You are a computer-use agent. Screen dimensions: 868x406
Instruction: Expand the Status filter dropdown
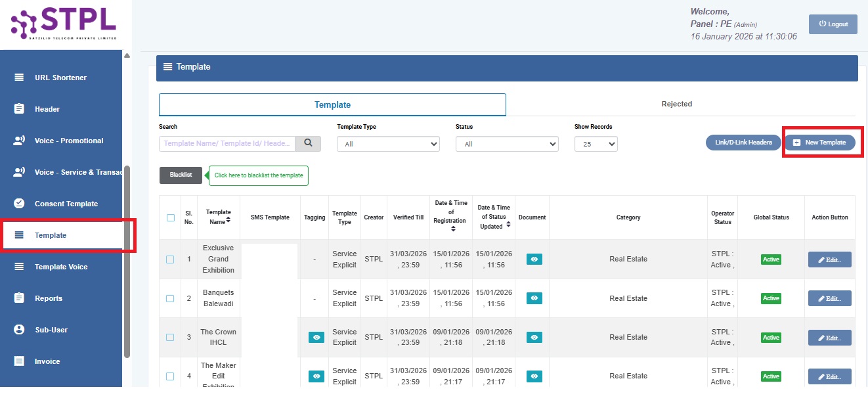506,144
